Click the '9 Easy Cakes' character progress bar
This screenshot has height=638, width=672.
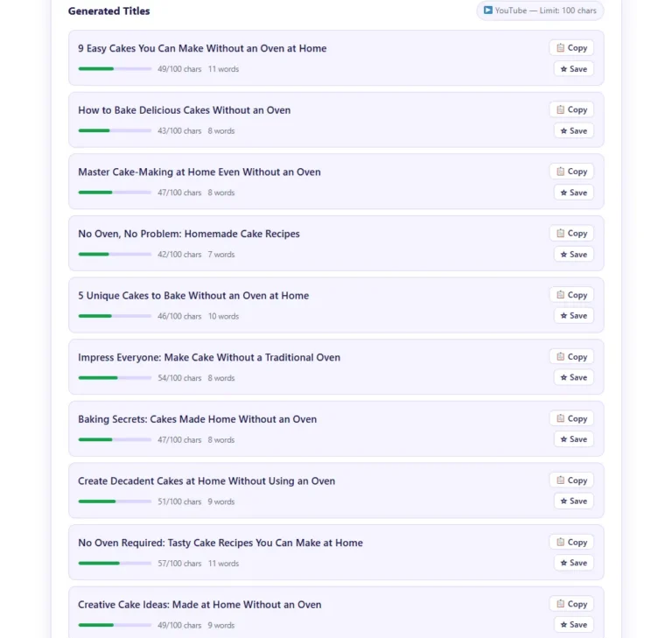(115, 69)
